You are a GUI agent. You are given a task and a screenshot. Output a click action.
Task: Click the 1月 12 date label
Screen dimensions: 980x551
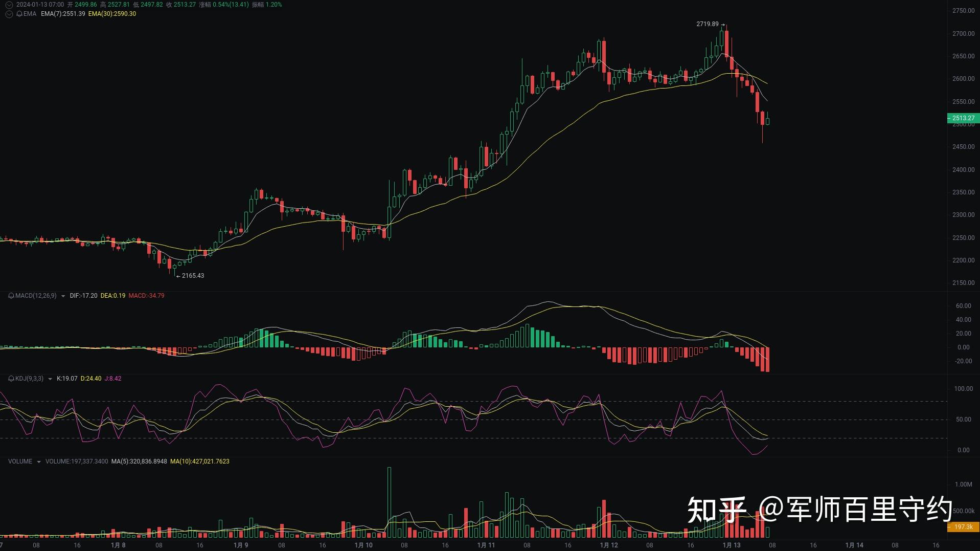[609, 545]
